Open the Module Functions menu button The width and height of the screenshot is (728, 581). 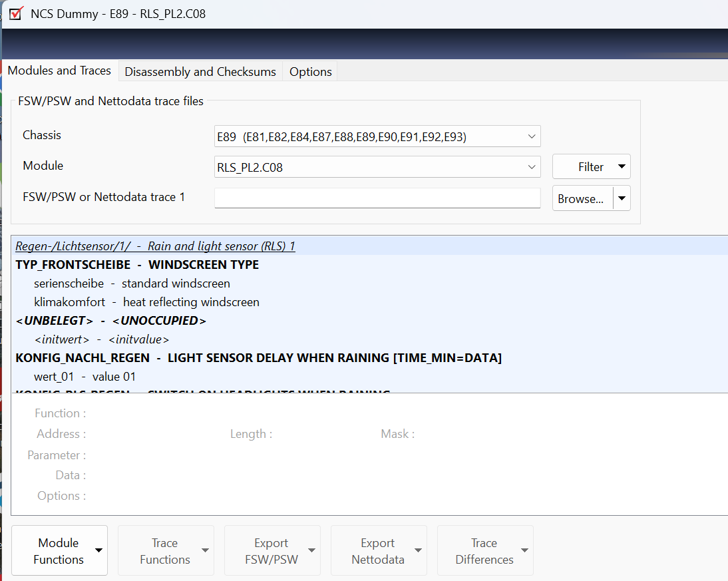[x=59, y=551]
